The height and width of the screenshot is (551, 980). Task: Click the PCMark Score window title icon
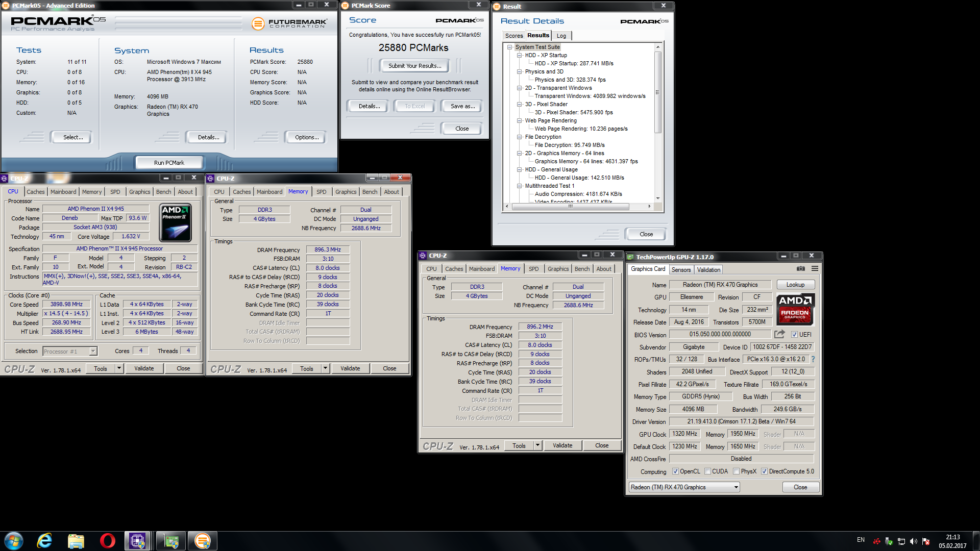pyautogui.click(x=345, y=6)
